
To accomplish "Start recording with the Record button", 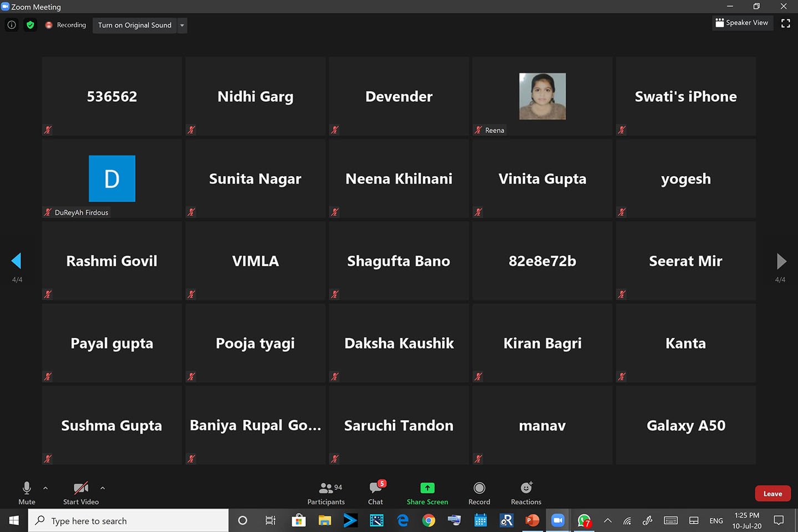I will pos(479,493).
